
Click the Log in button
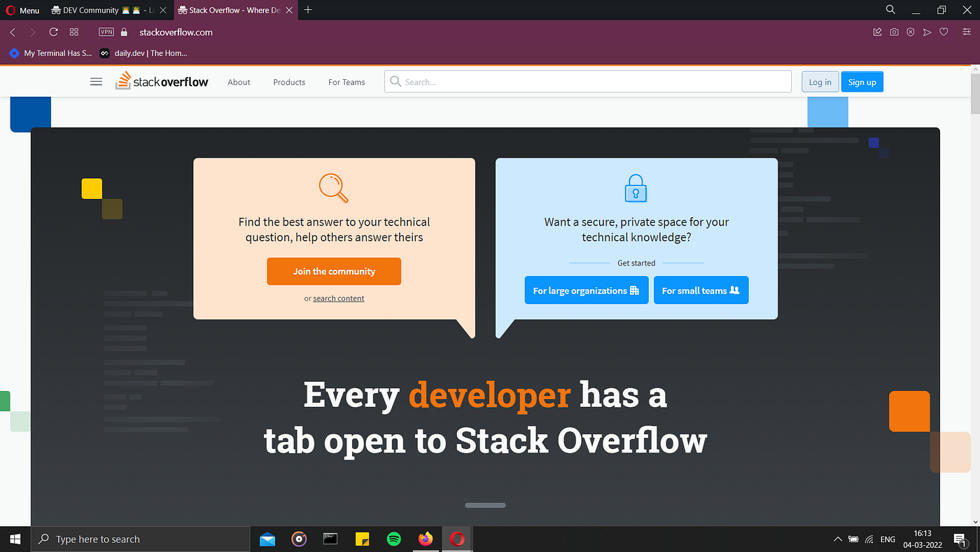point(820,82)
